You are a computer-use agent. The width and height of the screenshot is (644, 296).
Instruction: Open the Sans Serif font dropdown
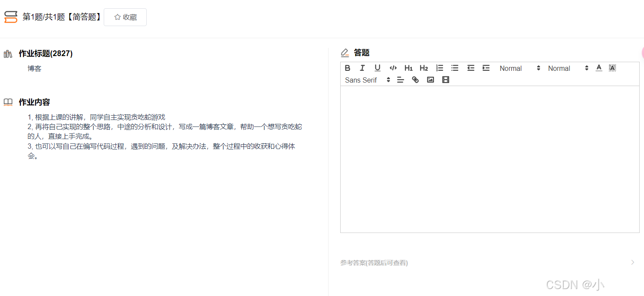pyautogui.click(x=367, y=80)
